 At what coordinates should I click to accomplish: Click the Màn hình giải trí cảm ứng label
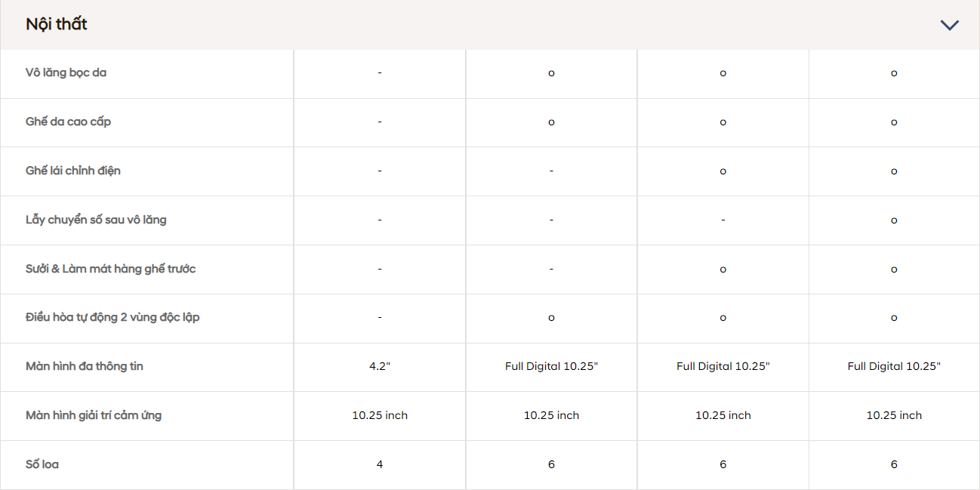pyautogui.click(x=94, y=415)
